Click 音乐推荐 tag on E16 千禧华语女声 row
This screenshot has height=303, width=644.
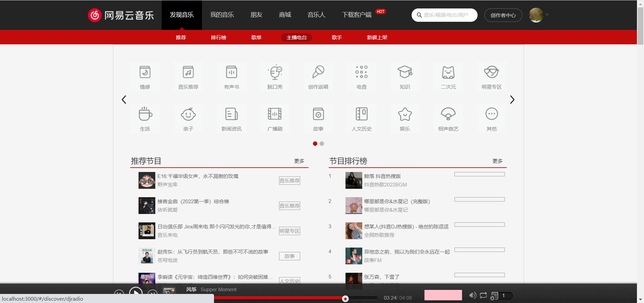(289, 180)
